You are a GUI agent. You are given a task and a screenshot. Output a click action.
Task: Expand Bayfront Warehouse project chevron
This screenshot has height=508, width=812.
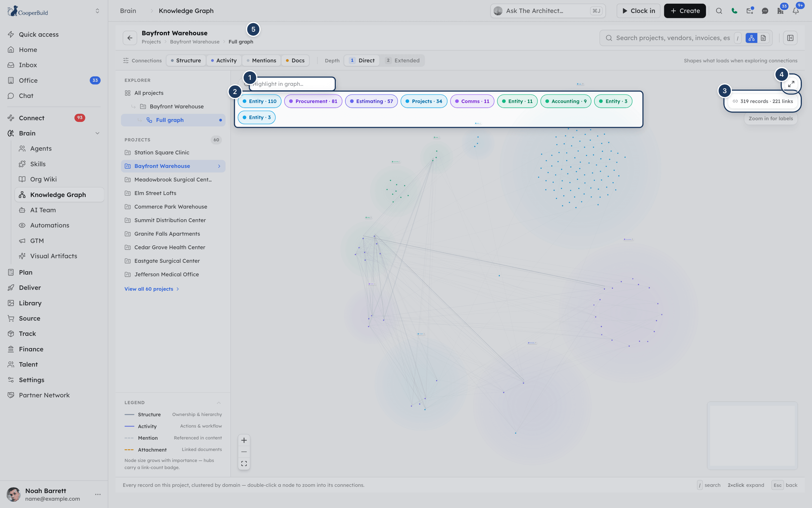click(x=219, y=166)
